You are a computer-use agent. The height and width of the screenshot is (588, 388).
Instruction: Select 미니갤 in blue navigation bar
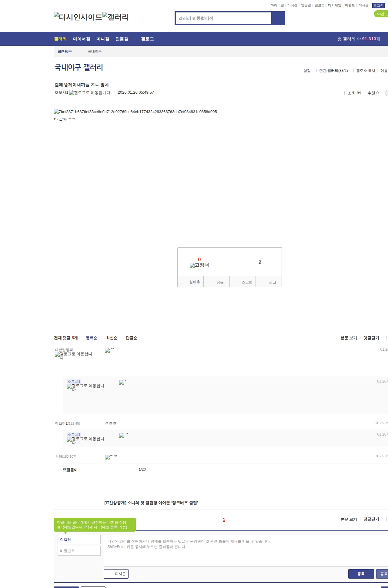(x=103, y=39)
